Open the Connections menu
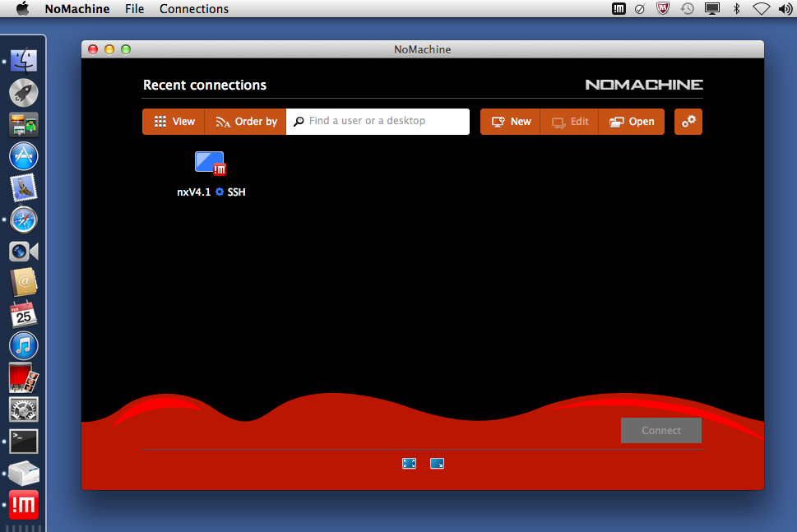The image size is (797, 532). [x=194, y=9]
